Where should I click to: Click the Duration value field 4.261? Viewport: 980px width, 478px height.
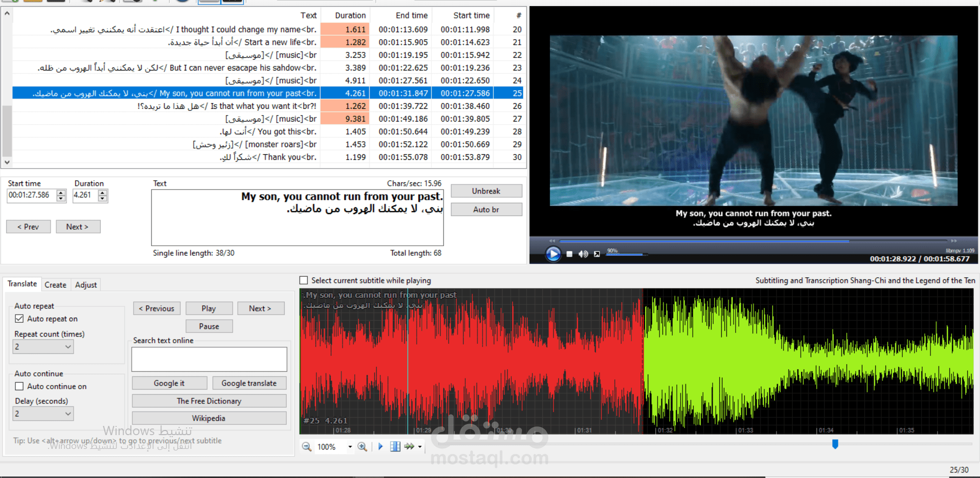(x=85, y=196)
